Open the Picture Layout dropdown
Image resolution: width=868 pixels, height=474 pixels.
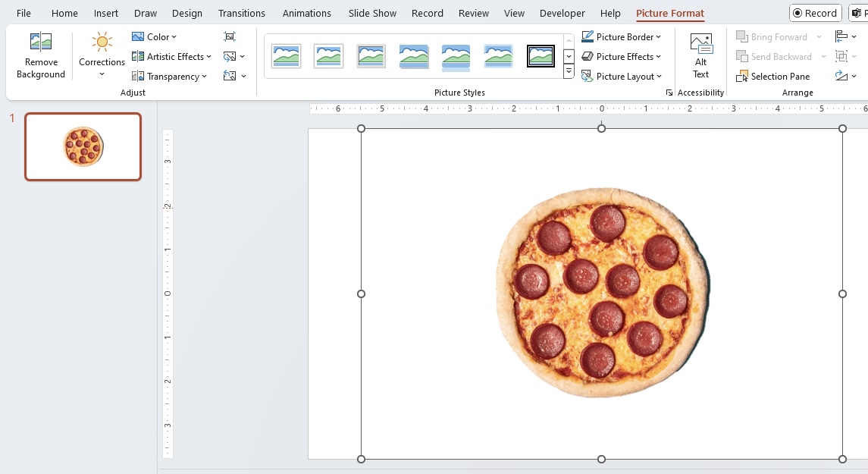pyautogui.click(x=622, y=77)
